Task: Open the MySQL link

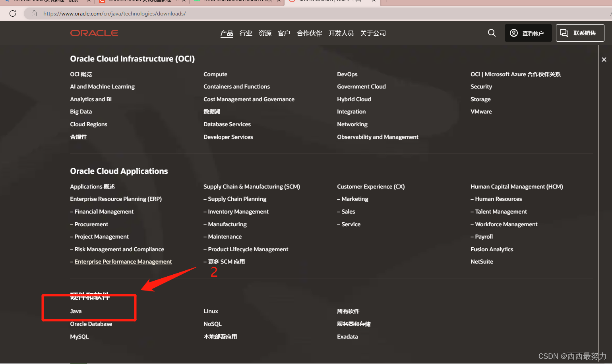Action: [x=79, y=337]
